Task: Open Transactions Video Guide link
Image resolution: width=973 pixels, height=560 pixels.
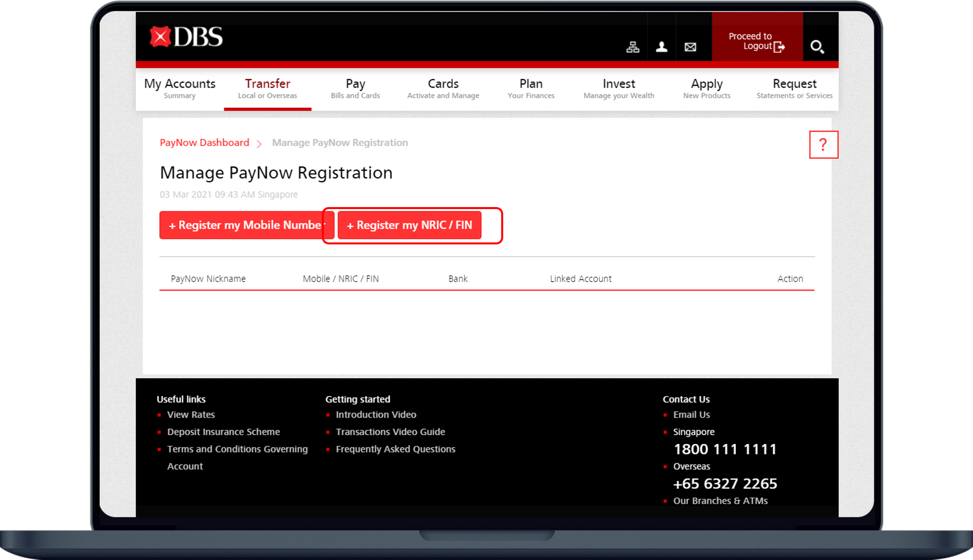Action: 390,432
